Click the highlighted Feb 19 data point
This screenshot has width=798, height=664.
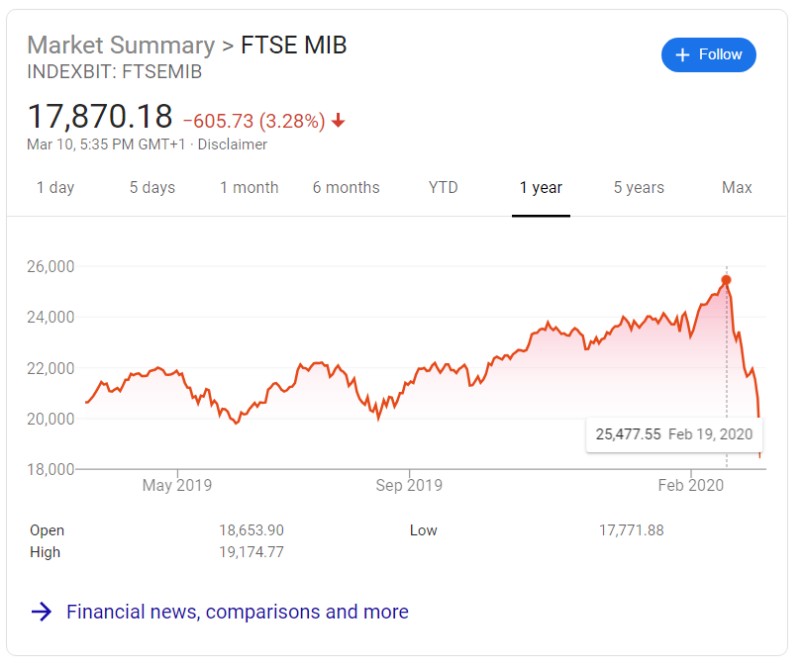[x=726, y=280]
